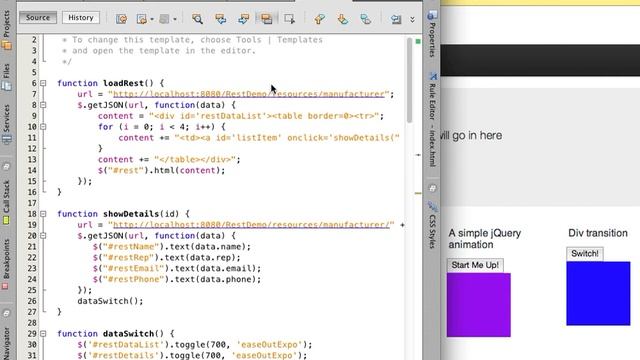Screen dimensions: 640x360
Task: Switch to History view
Action: point(81,18)
